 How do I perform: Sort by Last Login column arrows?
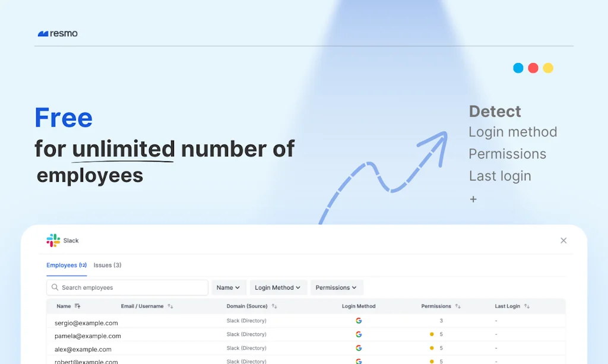pos(527,306)
